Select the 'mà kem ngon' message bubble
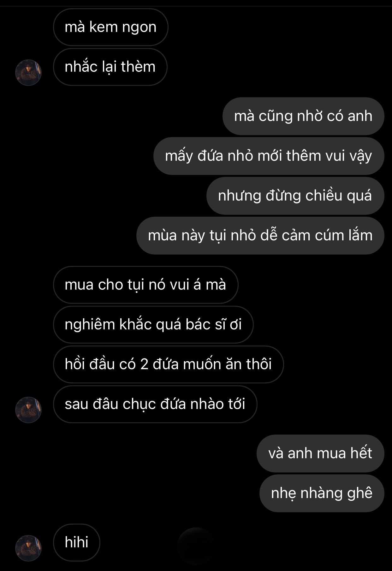Viewport: 392px width, 571px height. [x=110, y=27]
